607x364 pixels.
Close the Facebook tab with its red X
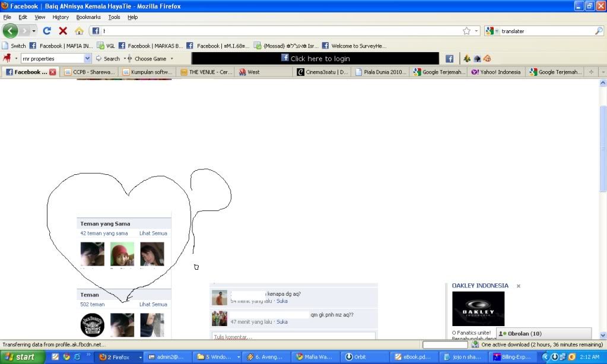(53, 72)
